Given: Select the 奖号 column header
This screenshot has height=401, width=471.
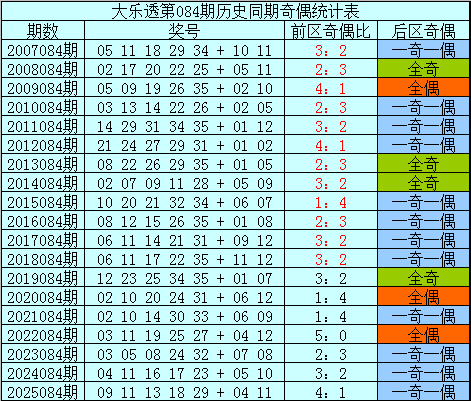Looking at the screenshot, I should tap(184, 31).
